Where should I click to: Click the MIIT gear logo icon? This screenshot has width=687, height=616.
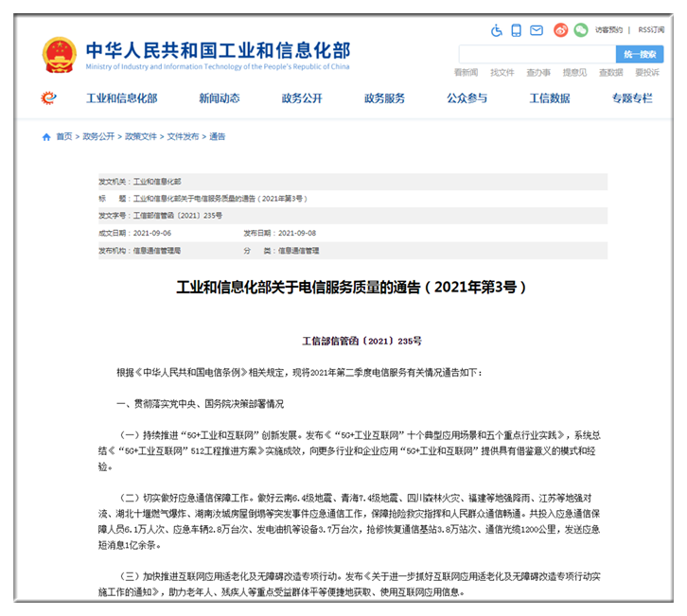[48, 98]
